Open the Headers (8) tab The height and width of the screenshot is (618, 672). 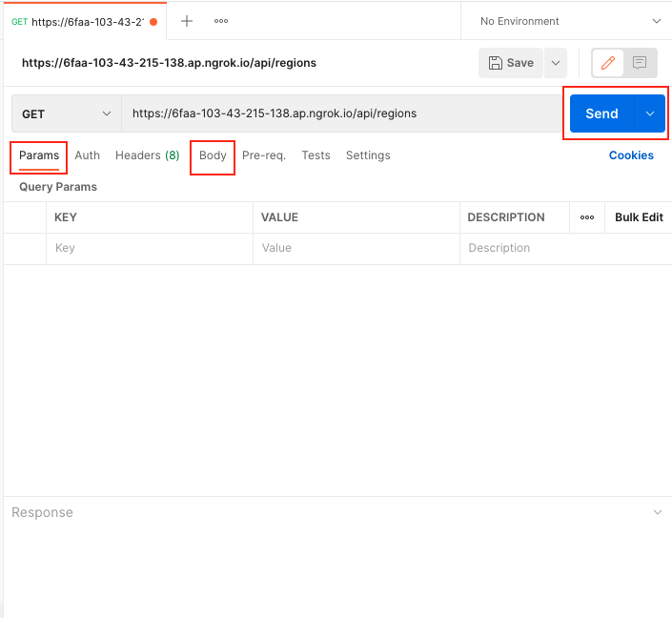tap(147, 155)
